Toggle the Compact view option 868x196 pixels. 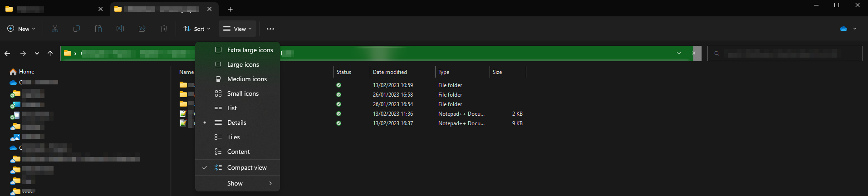point(246,167)
